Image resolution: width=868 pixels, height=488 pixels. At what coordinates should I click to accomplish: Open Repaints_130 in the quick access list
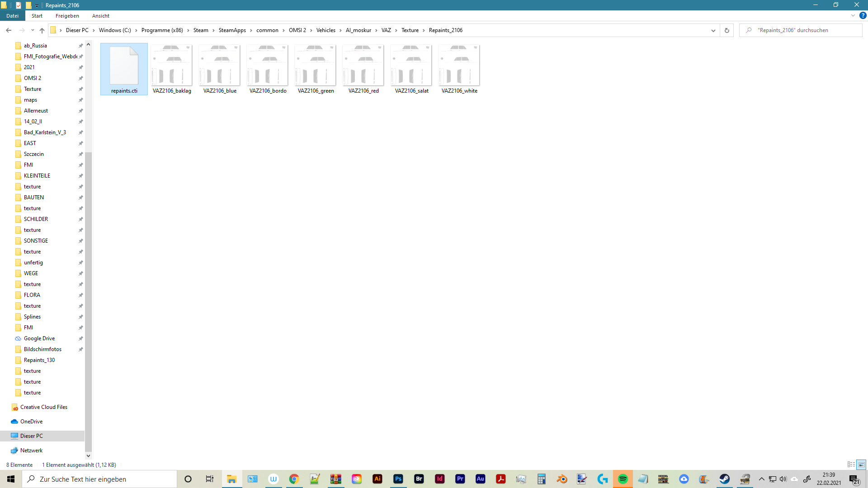[39, 360]
